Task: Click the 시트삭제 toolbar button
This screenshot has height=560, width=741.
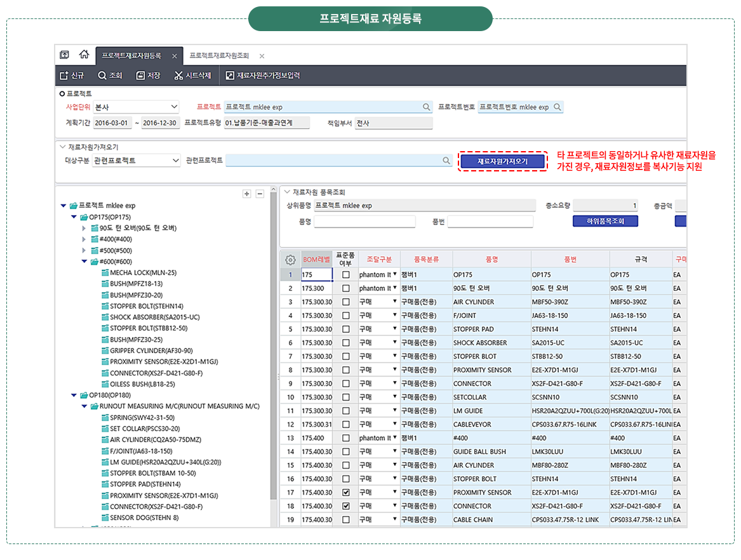Action: click(x=193, y=76)
